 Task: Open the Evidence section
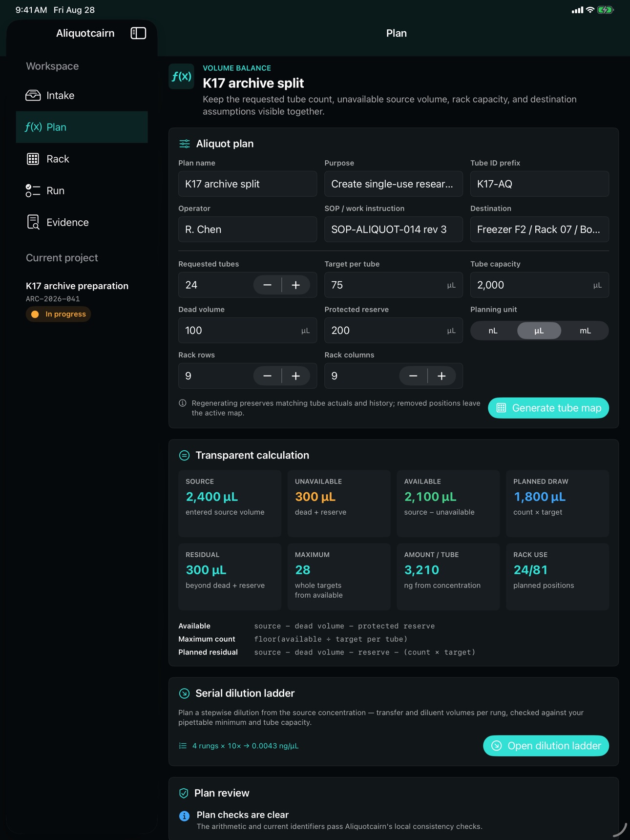tap(82, 222)
